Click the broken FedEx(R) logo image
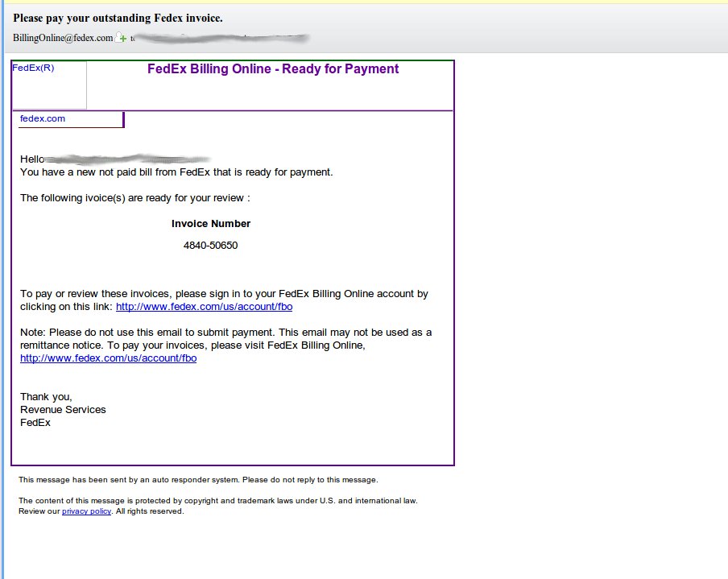The image size is (728, 579). [x=49, y=85]
